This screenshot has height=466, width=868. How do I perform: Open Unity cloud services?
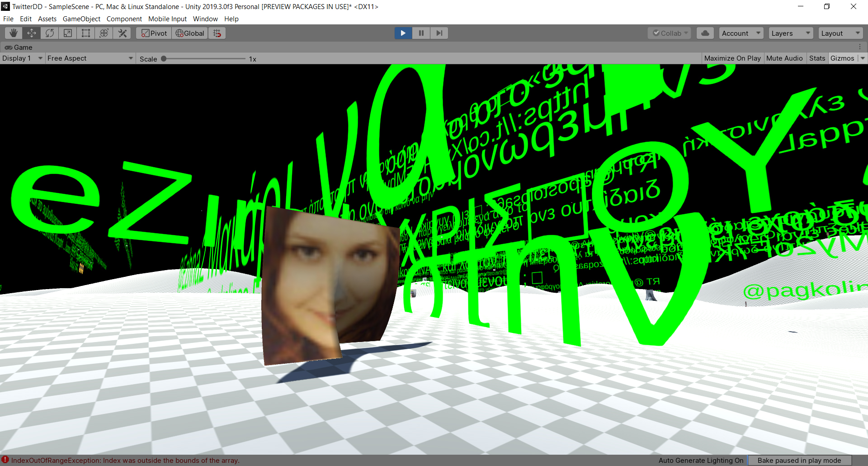tap(705, 33)
